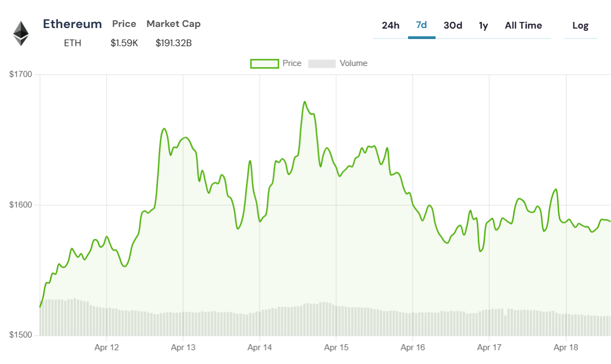Switch to the 24h time range tab

click(390, 26)
